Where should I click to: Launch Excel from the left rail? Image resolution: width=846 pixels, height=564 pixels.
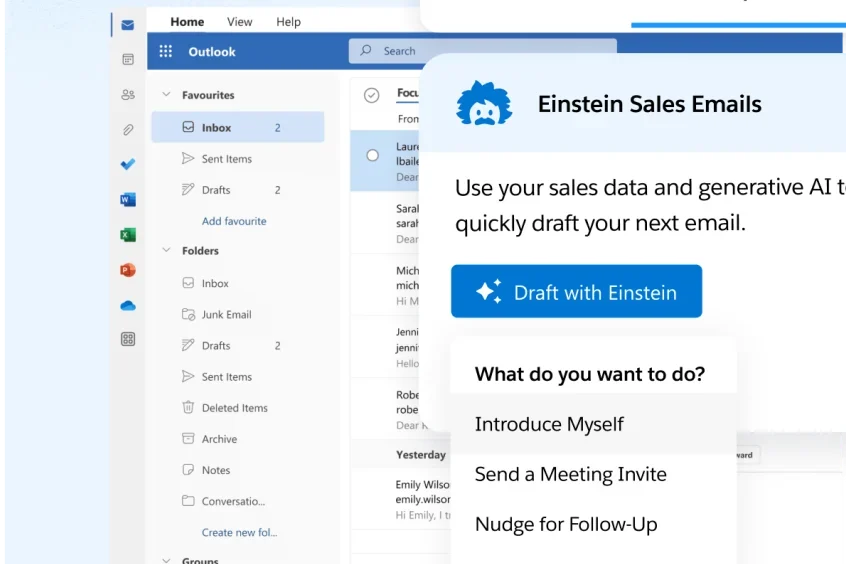tap(128, 235)
